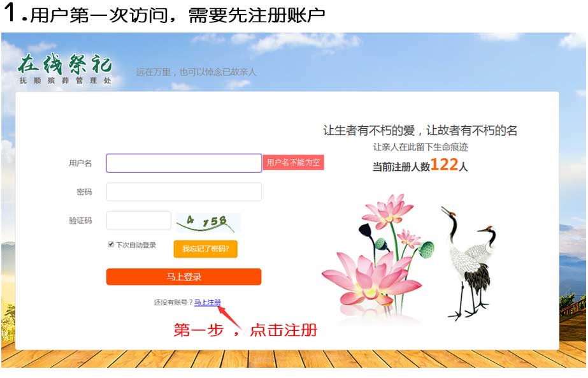Open the 马上注册 link

point(208,303)
